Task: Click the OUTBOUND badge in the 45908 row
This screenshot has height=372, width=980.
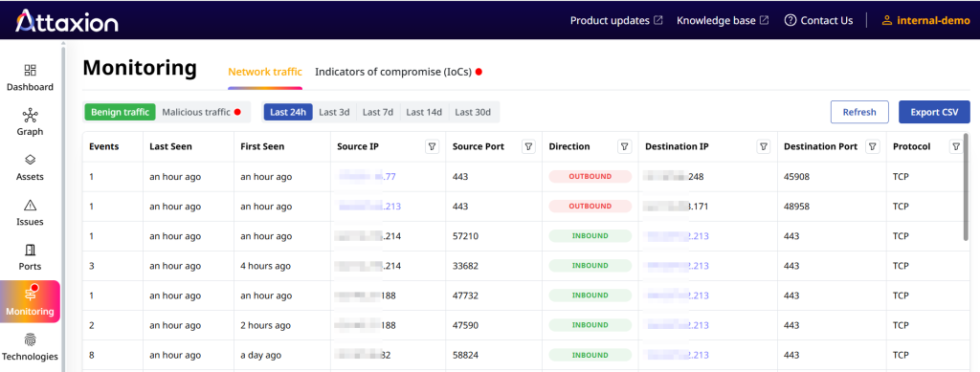Action: (x=590, y=177)
